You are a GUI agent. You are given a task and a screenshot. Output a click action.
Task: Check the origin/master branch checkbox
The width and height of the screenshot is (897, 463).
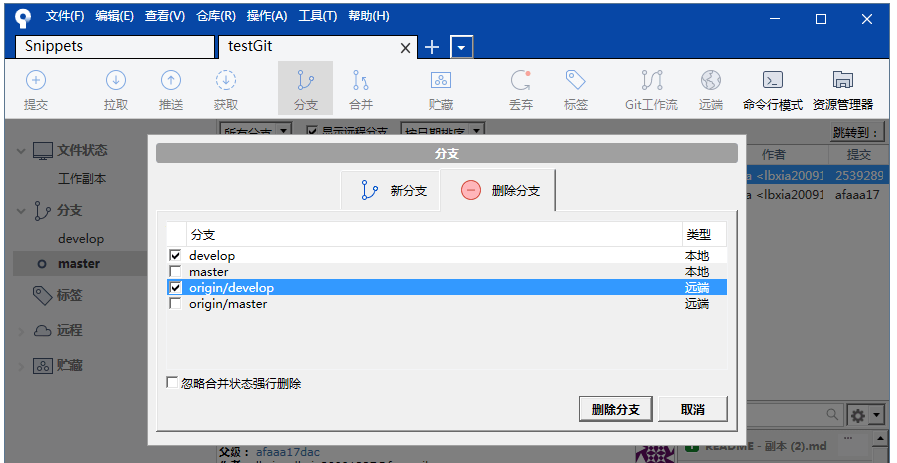click(x=176, y=303)
